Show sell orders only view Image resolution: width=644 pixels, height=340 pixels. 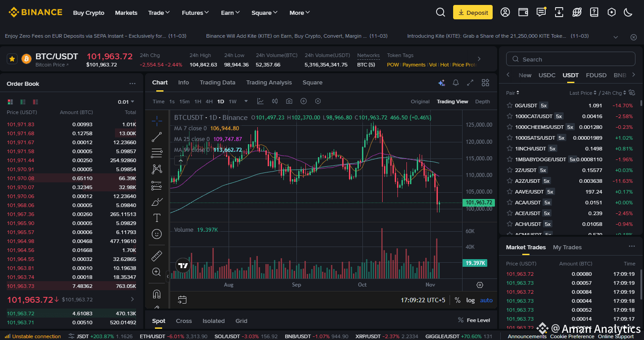coord(35,102)
